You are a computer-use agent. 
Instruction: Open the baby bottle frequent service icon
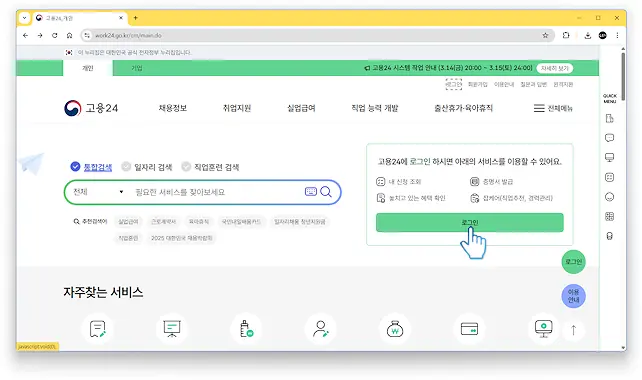click(x=246, y=329)
